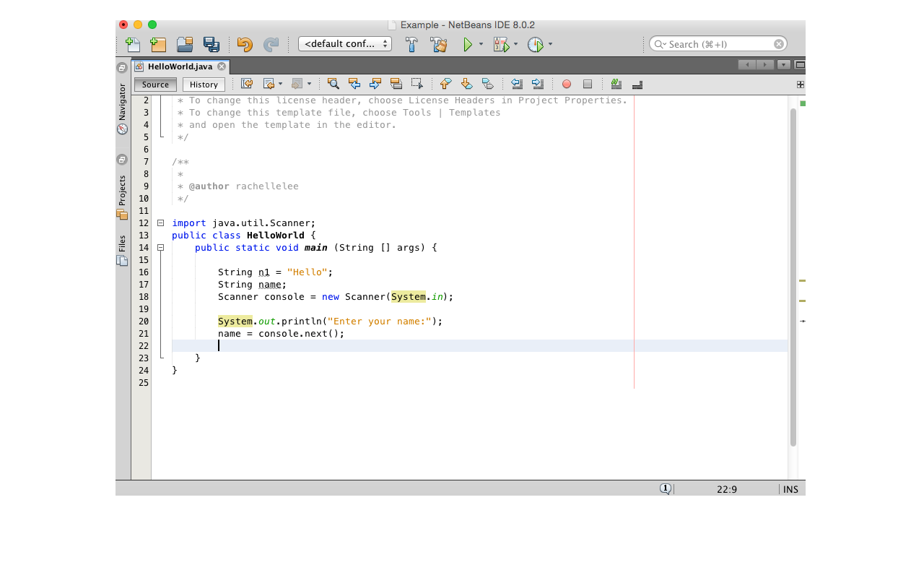
Task: Start a macro recording (red circle icon)
Action: [x=567, y=85]
